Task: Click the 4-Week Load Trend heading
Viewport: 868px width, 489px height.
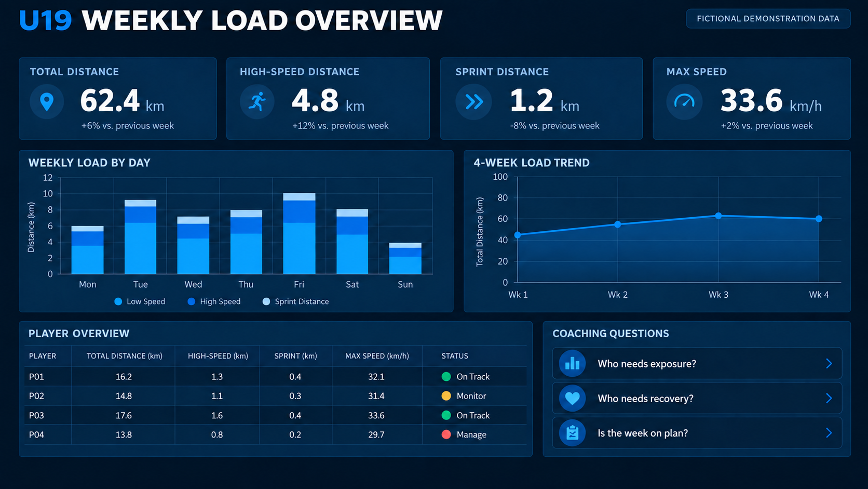Action: click(x=532, y=163)
